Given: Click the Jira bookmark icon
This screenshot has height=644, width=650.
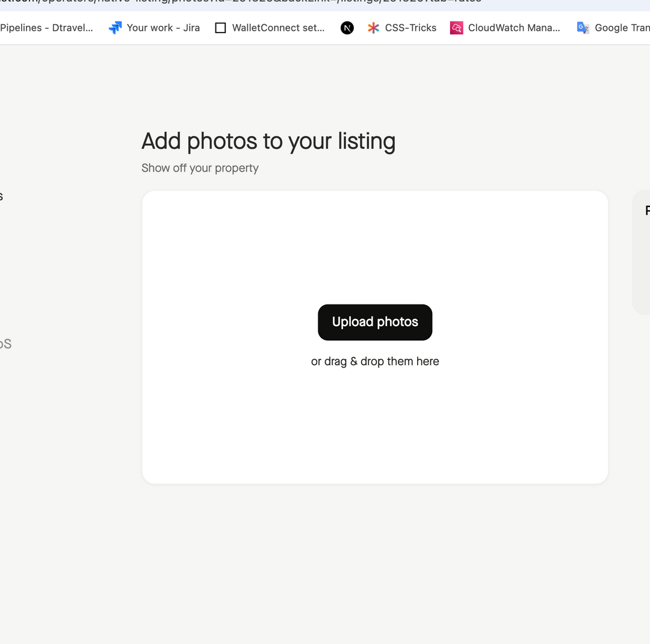Looking at the screenshot, I should coord(115,28).
